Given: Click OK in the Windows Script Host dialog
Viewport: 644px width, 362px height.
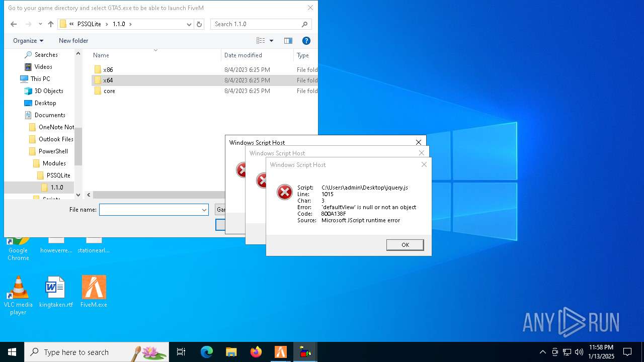Looking at the screenshot, I should [405, 245].
